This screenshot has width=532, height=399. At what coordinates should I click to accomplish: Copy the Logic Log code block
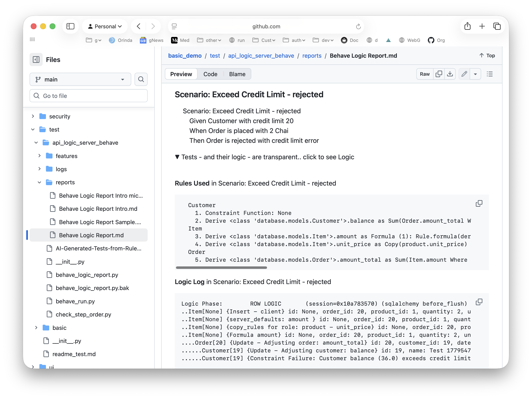point(479,302)
